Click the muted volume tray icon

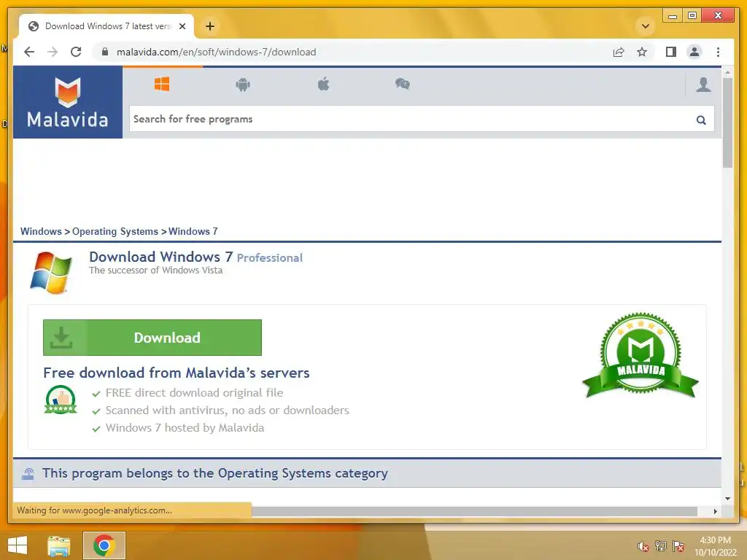[643, 546]
